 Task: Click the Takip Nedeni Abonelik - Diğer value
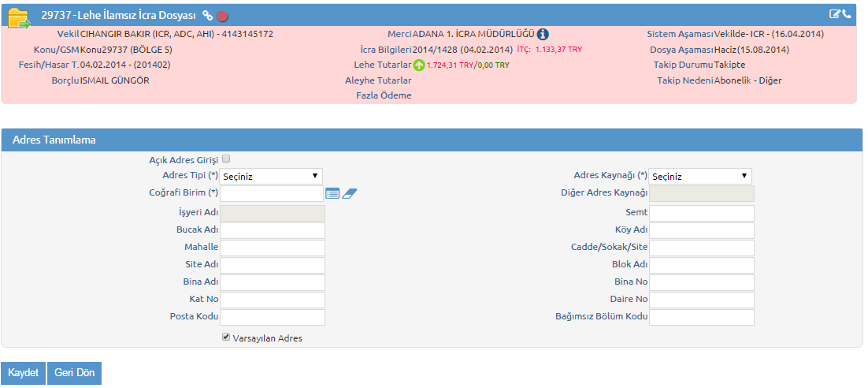[747, 80]
